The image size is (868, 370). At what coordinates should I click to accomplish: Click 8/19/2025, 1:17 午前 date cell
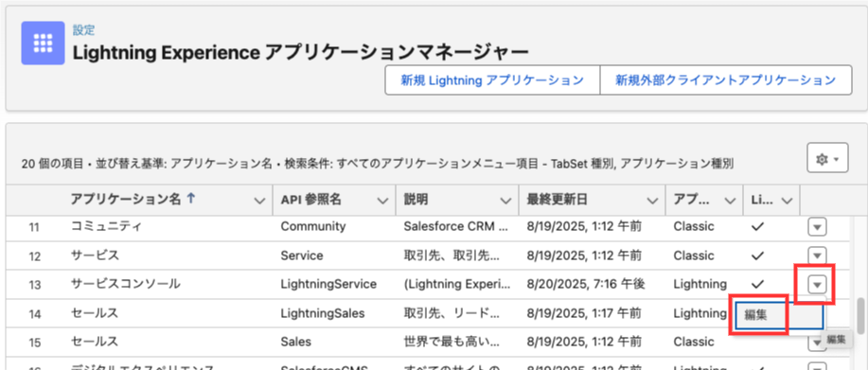[585, 313]
